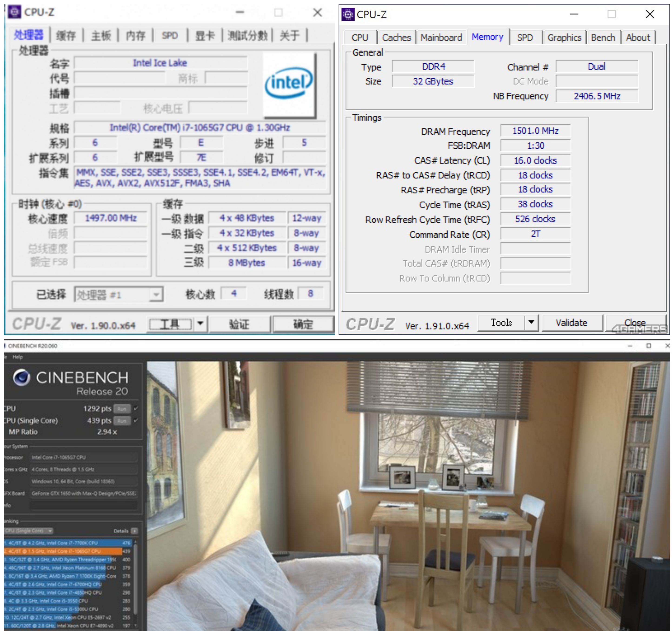Switch to the Caches tab
Viewport: 672px width, 631px height.
coord(396,37)
